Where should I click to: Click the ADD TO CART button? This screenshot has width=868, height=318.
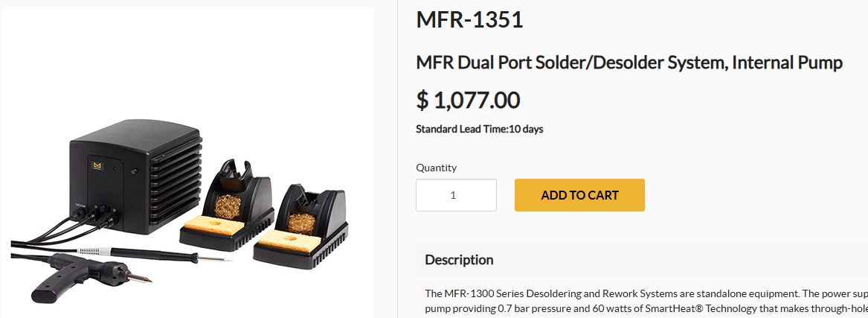579,195
